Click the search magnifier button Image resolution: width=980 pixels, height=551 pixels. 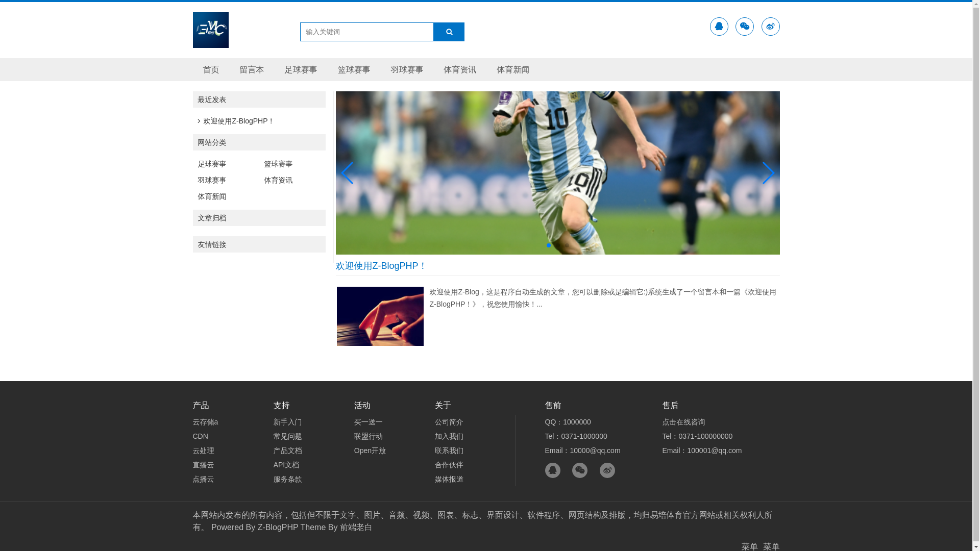pyautogui.click(x=449, y=32)
